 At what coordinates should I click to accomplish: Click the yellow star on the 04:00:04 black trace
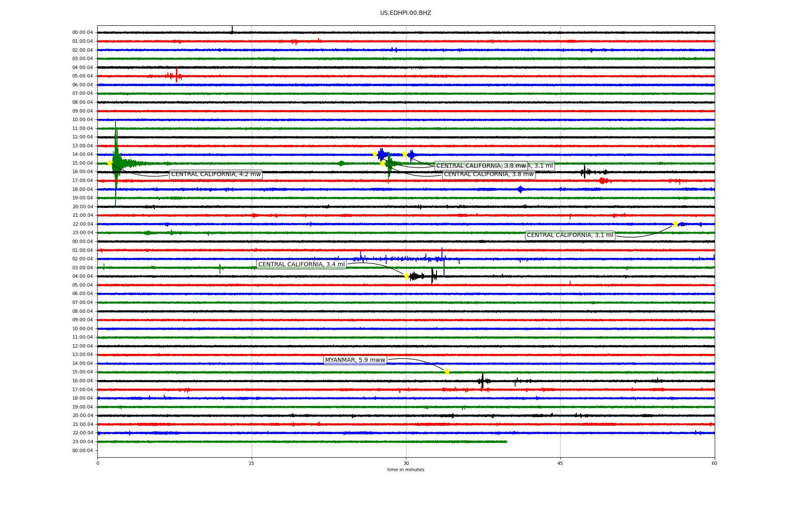406,276
